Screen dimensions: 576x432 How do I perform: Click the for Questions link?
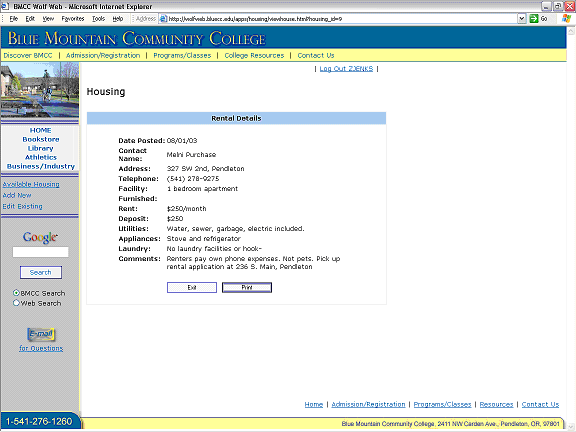click(x=41, y=348)
